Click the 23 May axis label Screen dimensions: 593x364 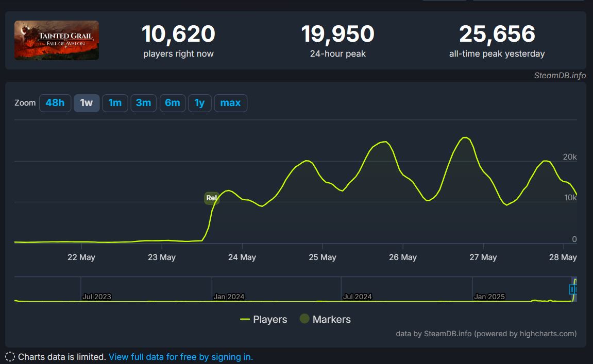(162, 257)
